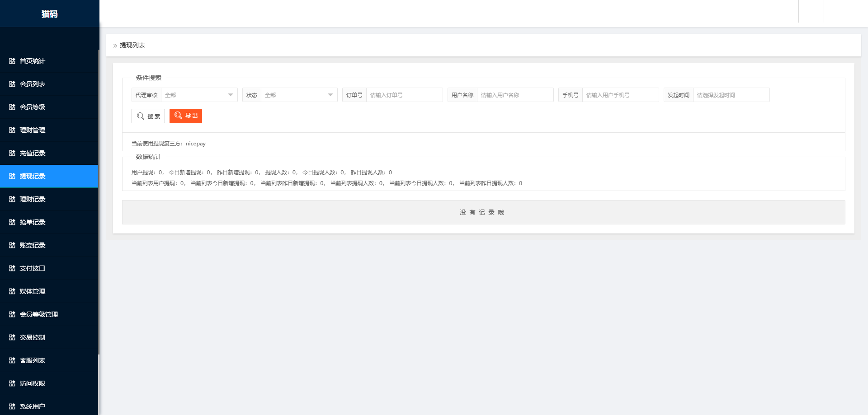Viewport: 868px width, 415px height.
Task: Select the 支付接口 sidebar icon
Action: tap(12, 268)
